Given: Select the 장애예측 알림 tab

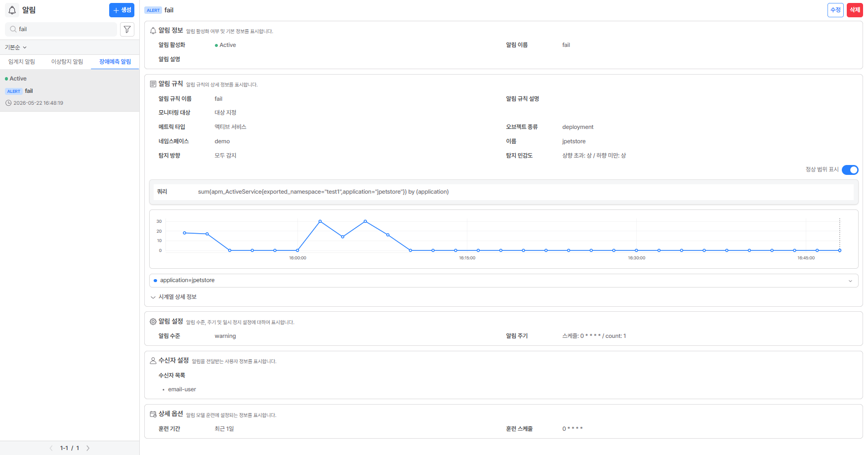Looking at the screenshot, I should click(115, 62).
